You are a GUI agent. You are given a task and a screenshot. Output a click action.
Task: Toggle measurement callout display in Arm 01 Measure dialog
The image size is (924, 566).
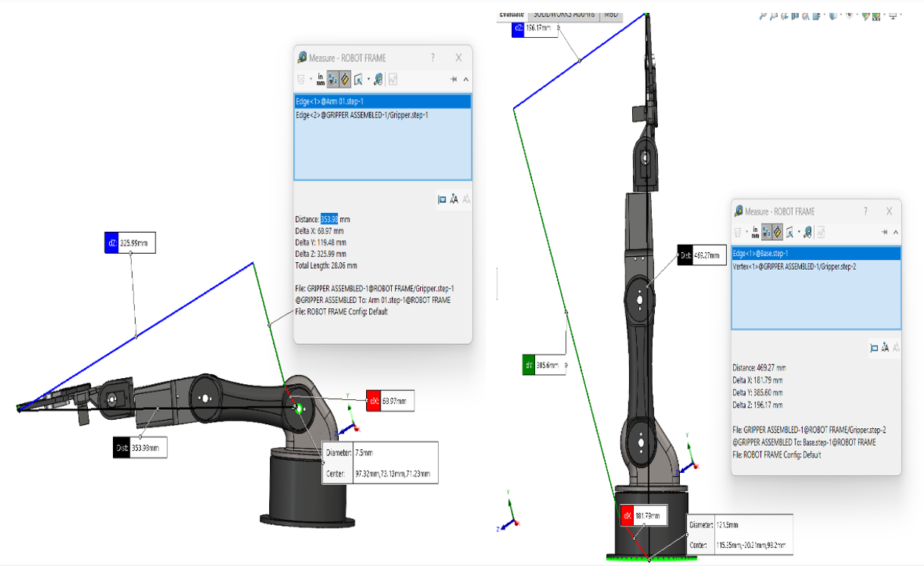(442, 199)
